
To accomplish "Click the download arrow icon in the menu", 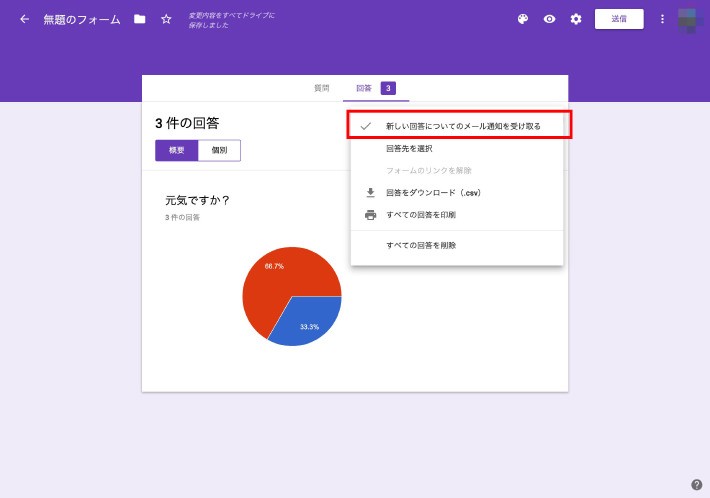I will [x=370, y=193].
